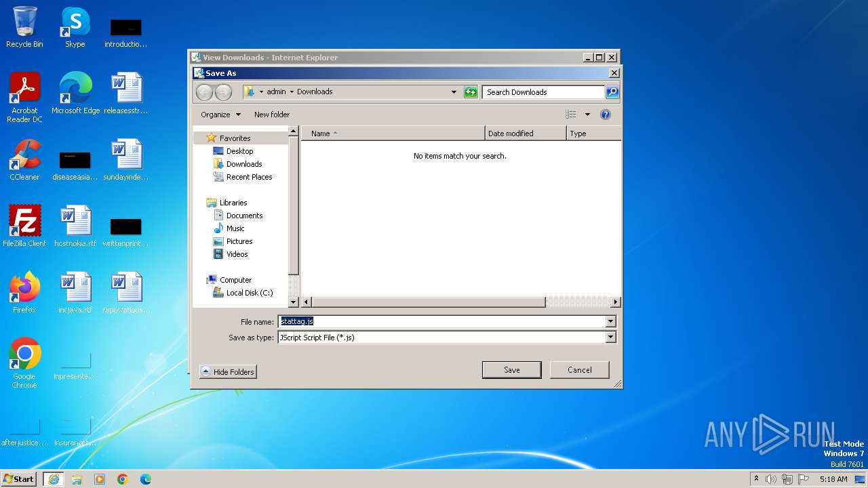This screenshot has width=868, height=488.
Task: Click navigation pane scroll up arrow
Action: pyautogui.click(x=294, y=131)
